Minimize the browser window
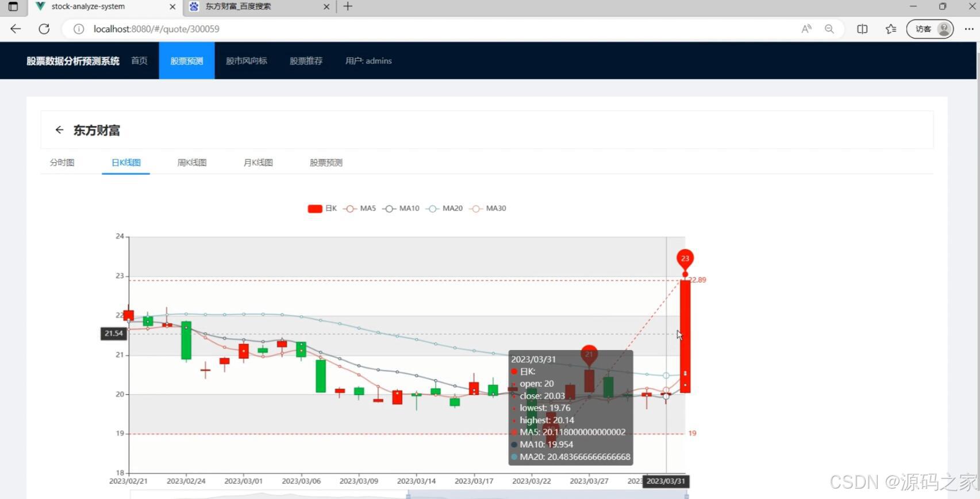This screenshot has width=980, height=499. pos(913,6)
